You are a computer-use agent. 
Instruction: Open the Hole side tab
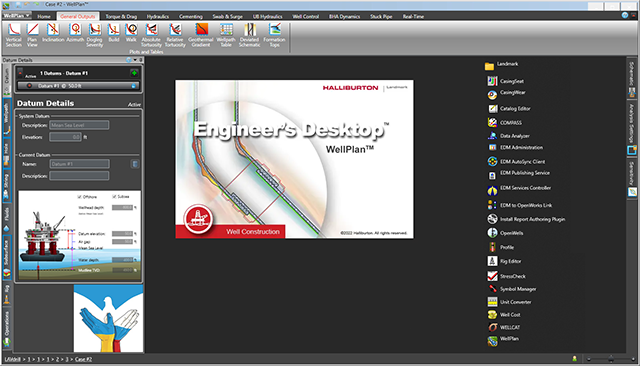[7, 154]
